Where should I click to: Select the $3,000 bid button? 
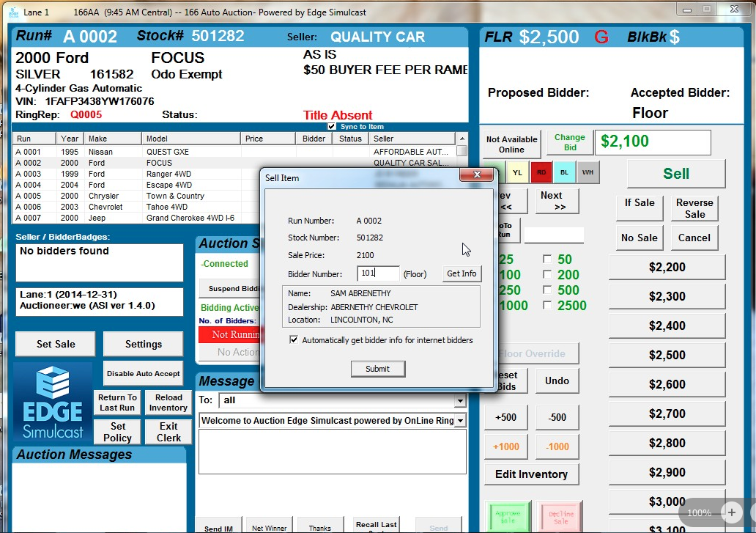pyautogui.click(x=667, y=502)
